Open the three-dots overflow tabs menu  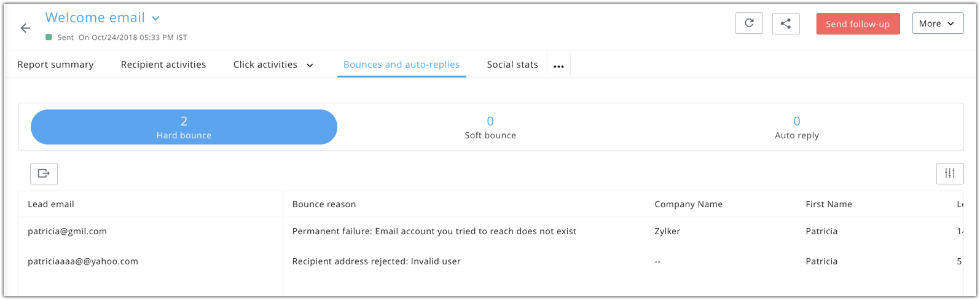(559, 66)
